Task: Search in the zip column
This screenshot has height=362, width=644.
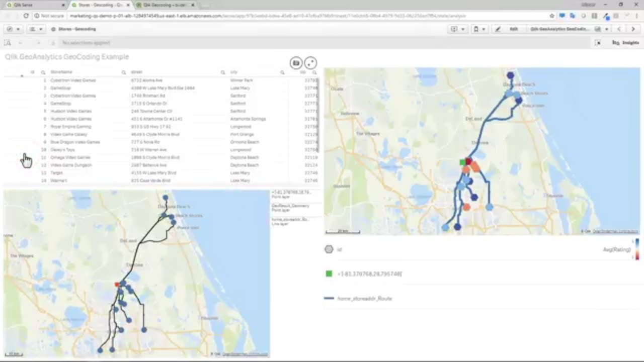Action: click(314, 72)
